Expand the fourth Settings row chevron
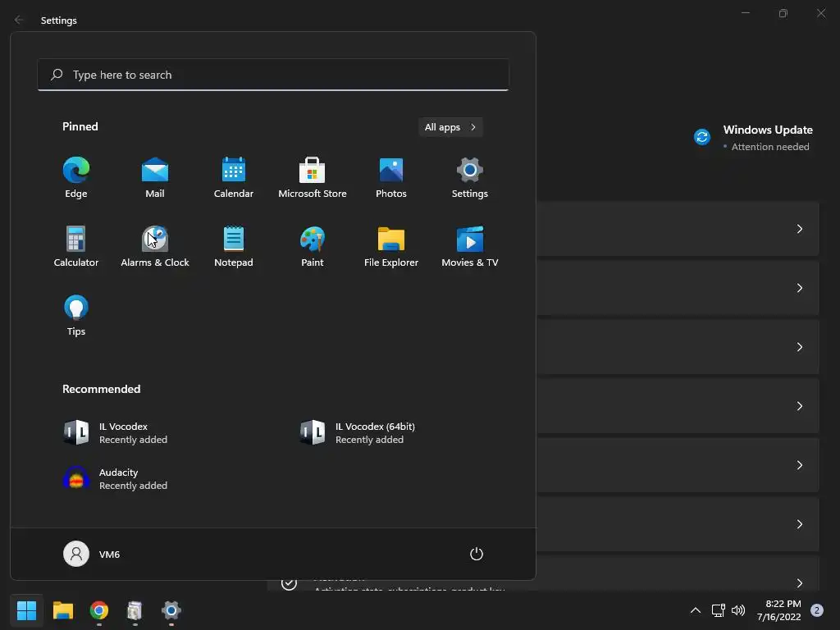 click(x=799, y=406)
